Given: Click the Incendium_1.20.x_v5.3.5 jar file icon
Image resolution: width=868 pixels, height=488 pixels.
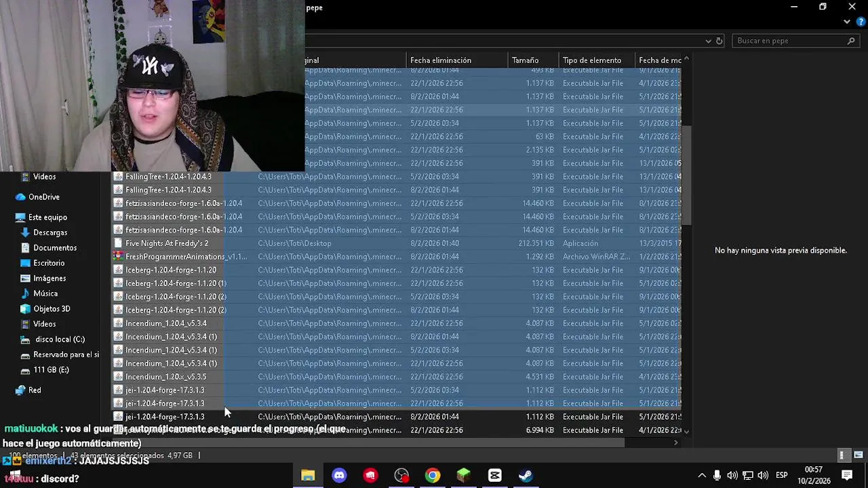Looking at the screenshot, I should pyautogui.click(x=118, y=377).
